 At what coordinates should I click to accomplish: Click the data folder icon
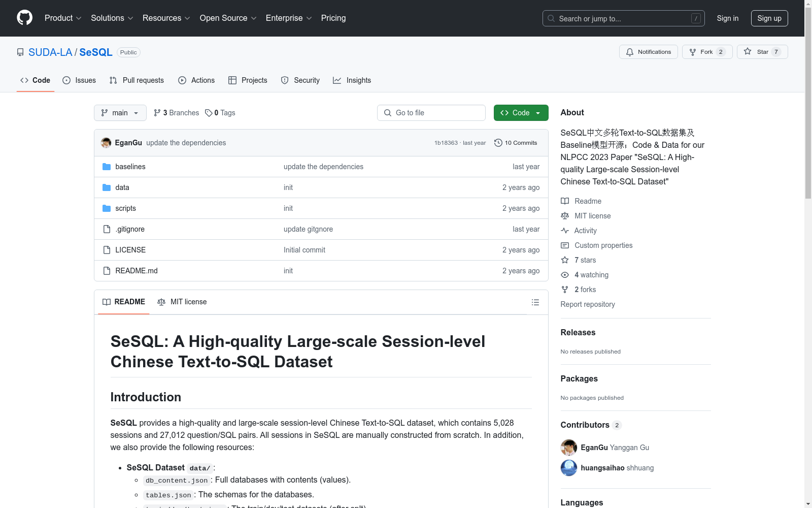(107, 187)
